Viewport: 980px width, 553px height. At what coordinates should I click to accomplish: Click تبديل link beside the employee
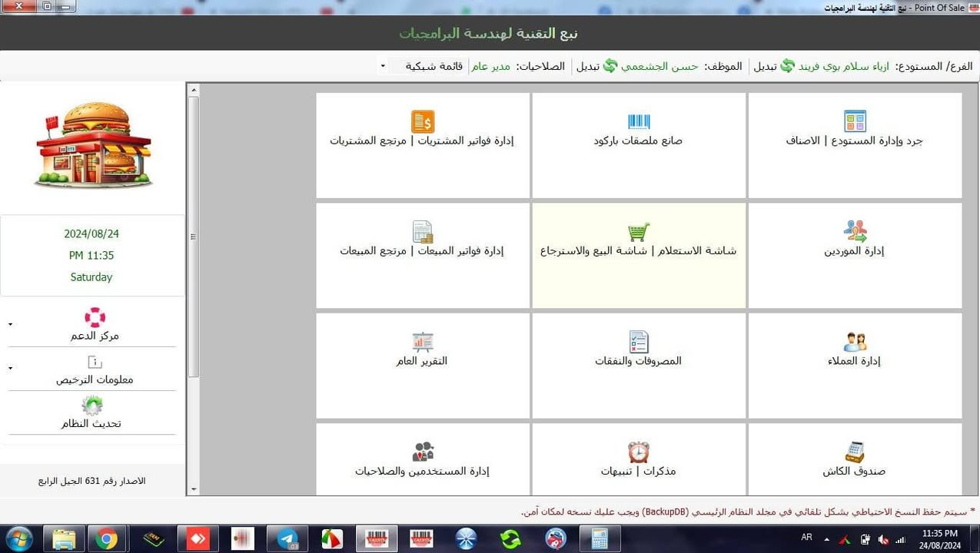point(588,66)
